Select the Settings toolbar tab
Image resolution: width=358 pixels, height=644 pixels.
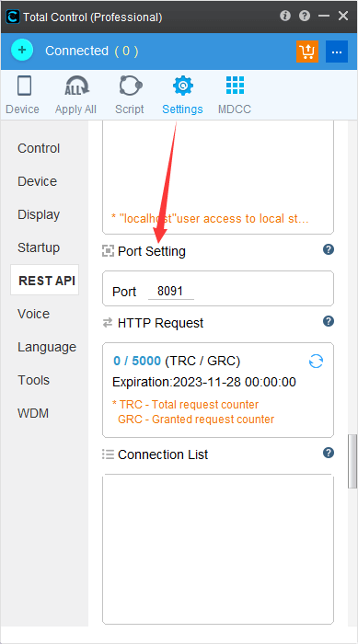pyautogui.click(x=182, y=95)
